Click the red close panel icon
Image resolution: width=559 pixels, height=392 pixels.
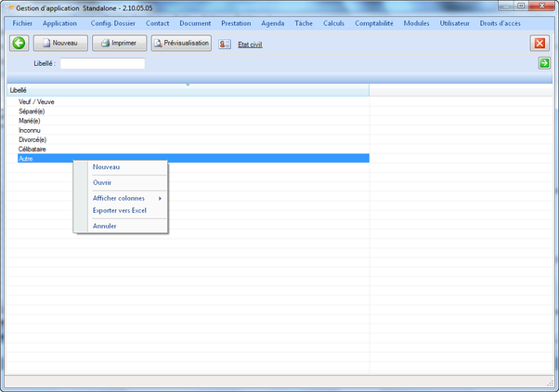click(x=539, y=43)
